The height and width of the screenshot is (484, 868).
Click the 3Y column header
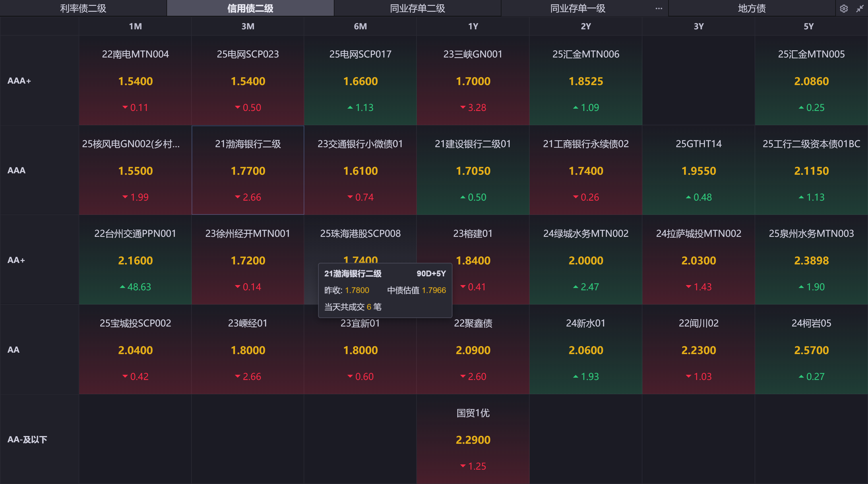[698, 26]
